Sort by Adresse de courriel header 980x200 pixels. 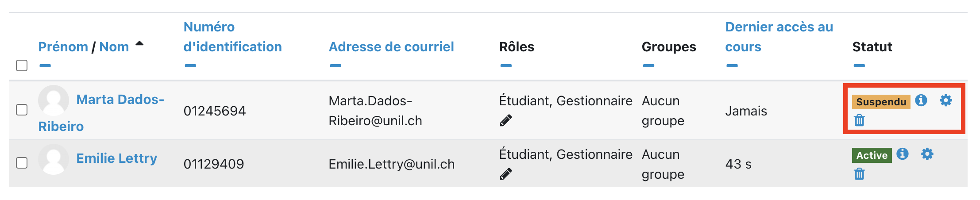click(x=391, y=47)
